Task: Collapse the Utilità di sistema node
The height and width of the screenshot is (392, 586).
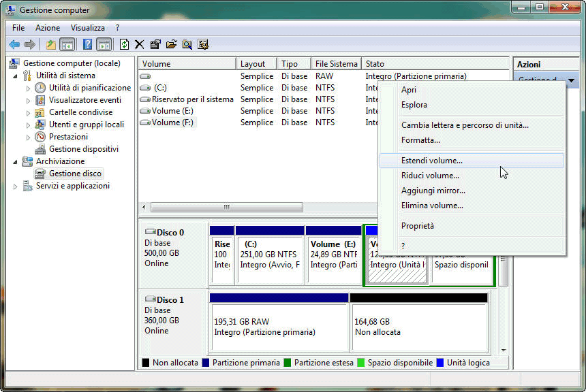Action: (x=16, y=76)
